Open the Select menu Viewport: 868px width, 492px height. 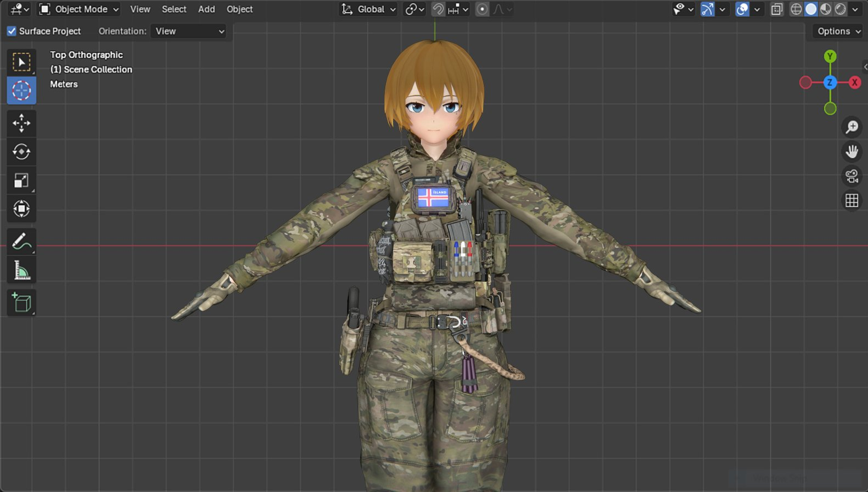click(174, 9)
